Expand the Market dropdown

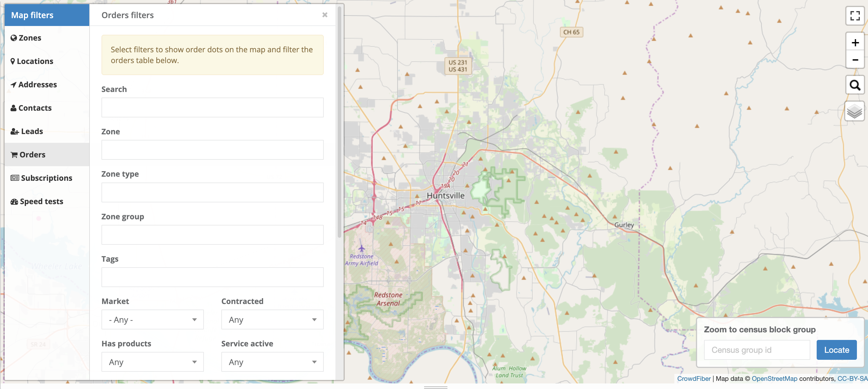pyautogui.click(x=152, y=319)
